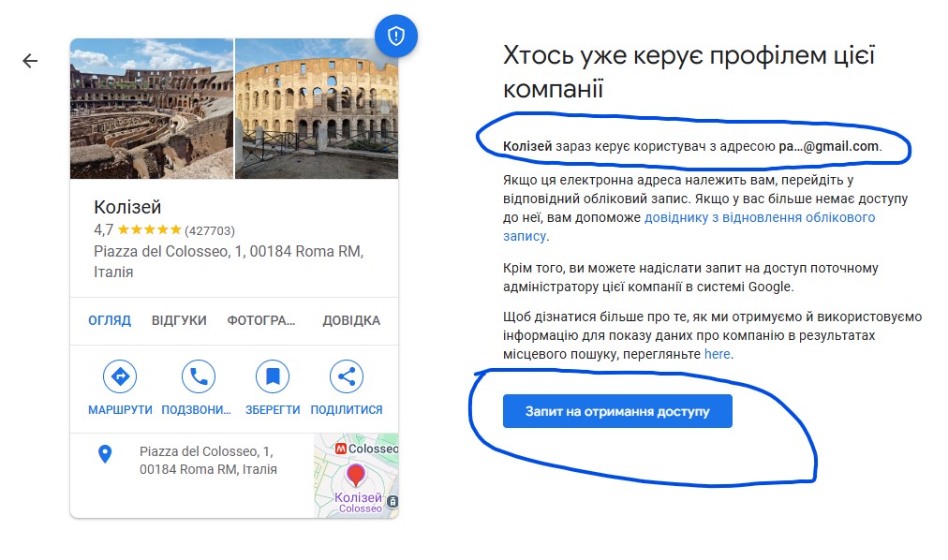Switch to the Огляд tab
Viewport: 948px width, 560px height.
point(110,320)
